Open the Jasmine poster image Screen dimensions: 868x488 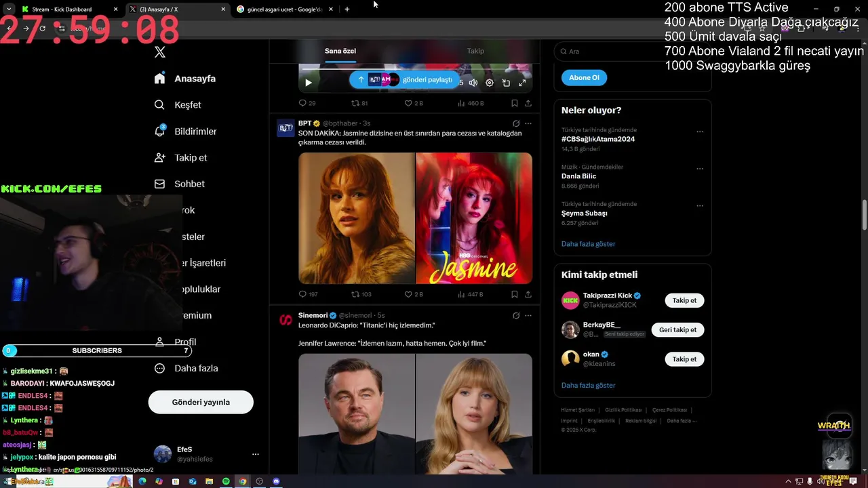point(474,218)
